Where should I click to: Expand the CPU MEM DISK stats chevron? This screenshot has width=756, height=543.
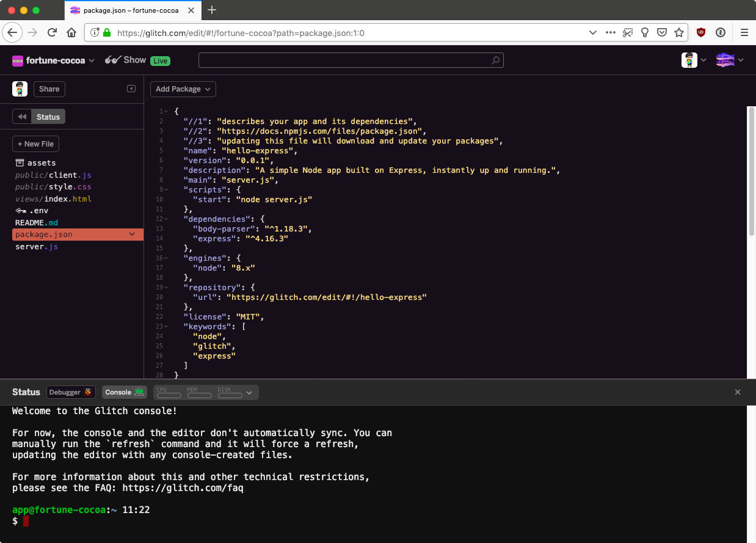click(x=249, y=393)
